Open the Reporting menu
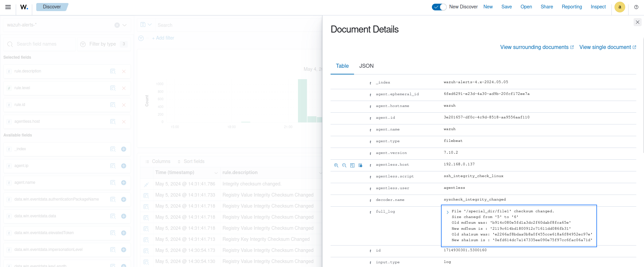Image resolution: width=644 pixels, height=267 pixels. (572, 7)
